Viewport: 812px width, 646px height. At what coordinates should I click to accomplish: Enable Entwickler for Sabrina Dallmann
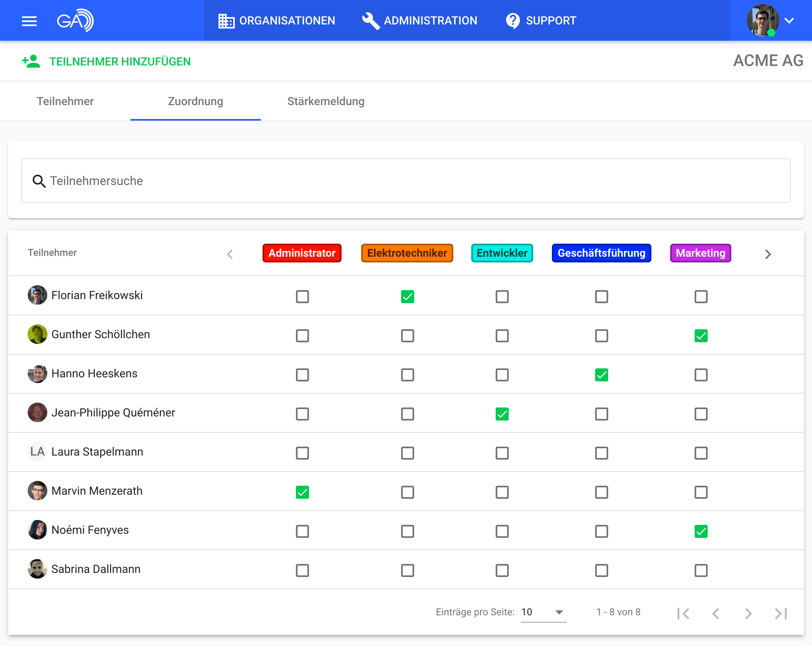tap(502, 571)
